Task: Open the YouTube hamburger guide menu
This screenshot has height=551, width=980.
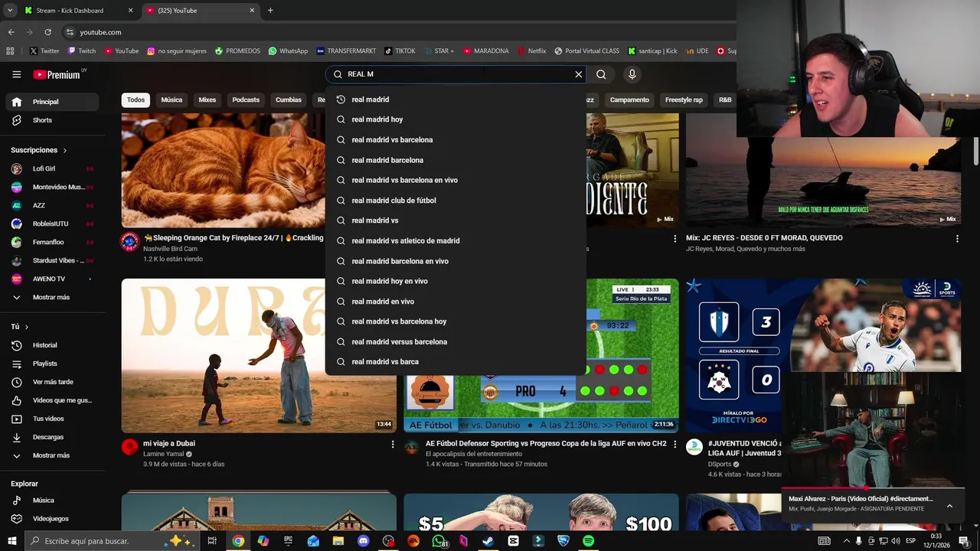Action: (16, 74)
